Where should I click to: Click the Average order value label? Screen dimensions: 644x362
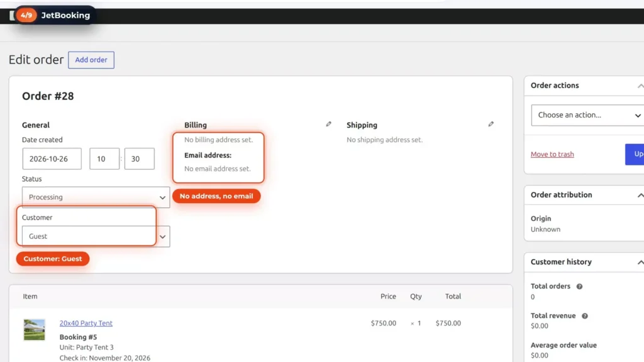(563, 345)
